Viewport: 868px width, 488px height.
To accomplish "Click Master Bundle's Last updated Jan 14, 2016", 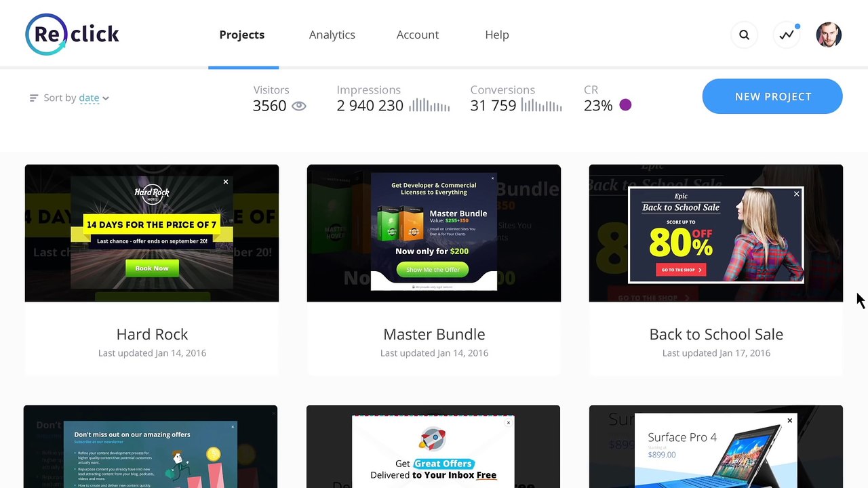I will [x=434, y=353].
